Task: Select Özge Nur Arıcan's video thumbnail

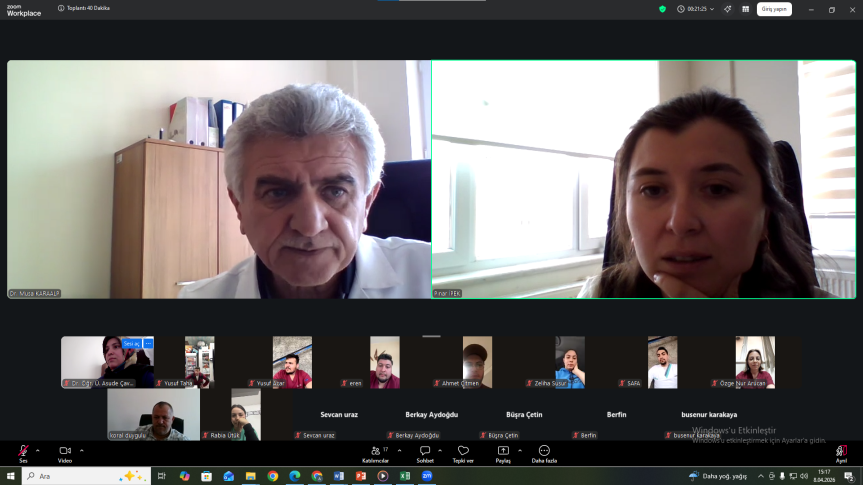Action: pos(755,361)
